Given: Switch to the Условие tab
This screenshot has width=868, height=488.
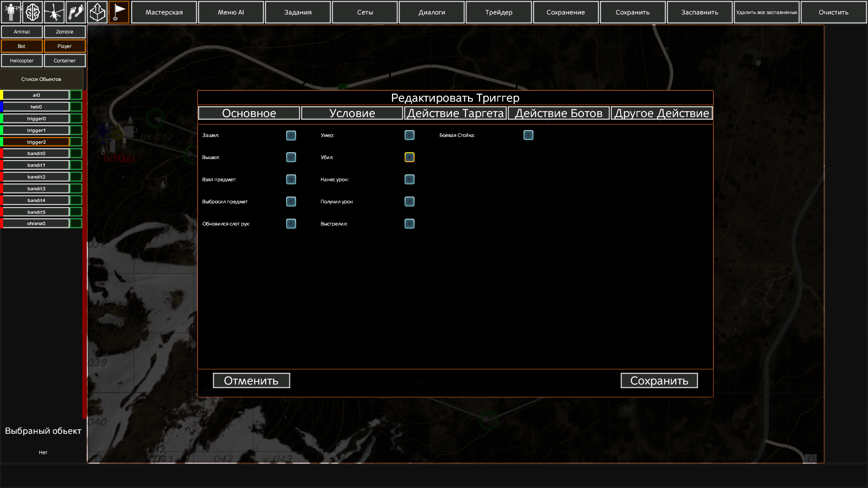Looking at the screenshot, I should (352, 113).
